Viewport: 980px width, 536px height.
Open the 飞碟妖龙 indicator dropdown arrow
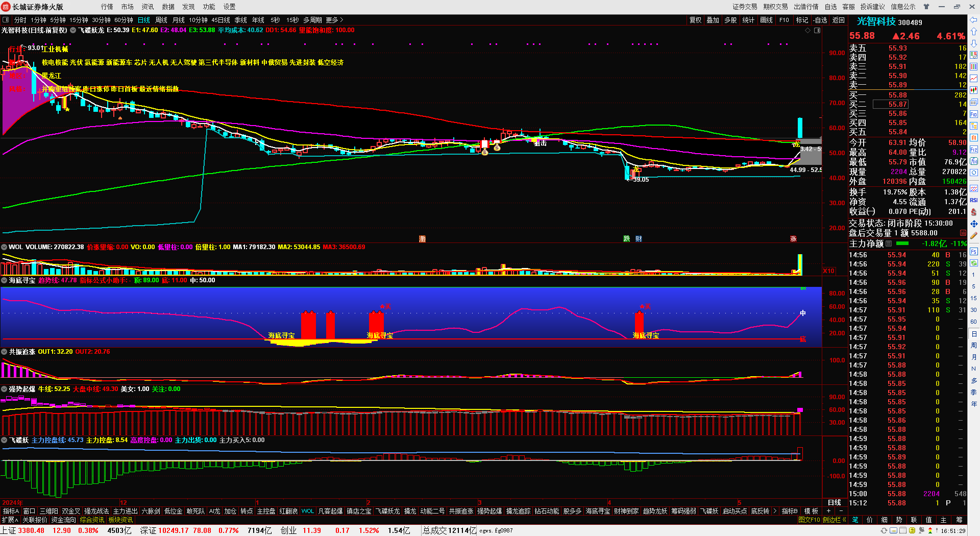pyautogui.click(x=73, y=30)
